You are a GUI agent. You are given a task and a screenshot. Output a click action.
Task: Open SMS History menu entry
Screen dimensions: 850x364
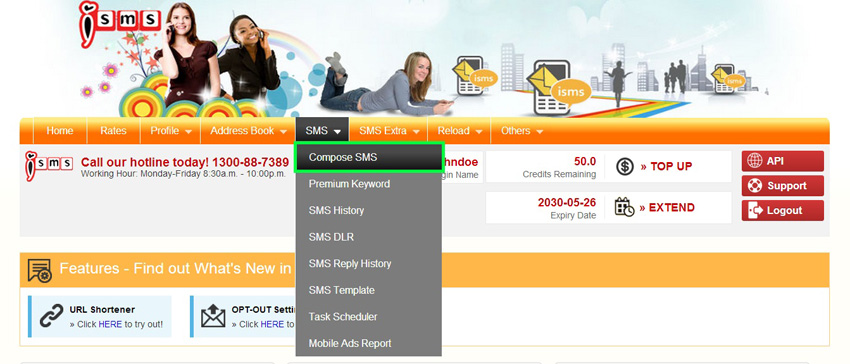tap(369, 210)
